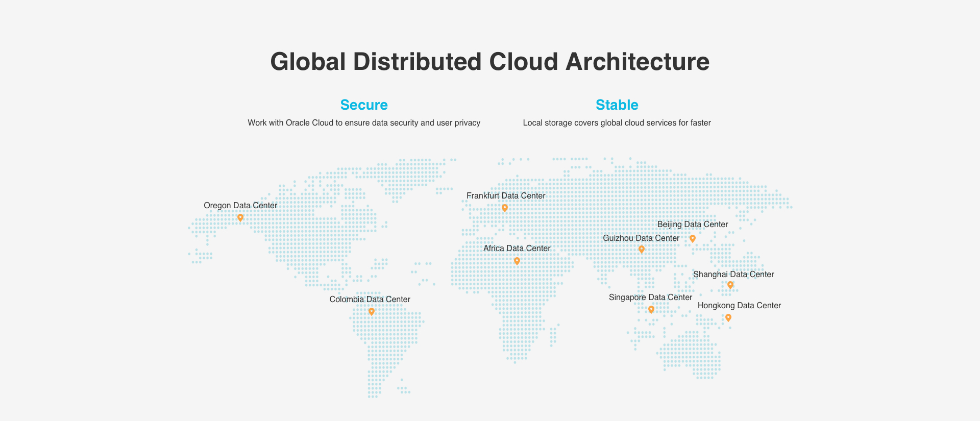Select the Shanghai Data Center map pin
The image size is (980, 421).
(x=730, y=285)
